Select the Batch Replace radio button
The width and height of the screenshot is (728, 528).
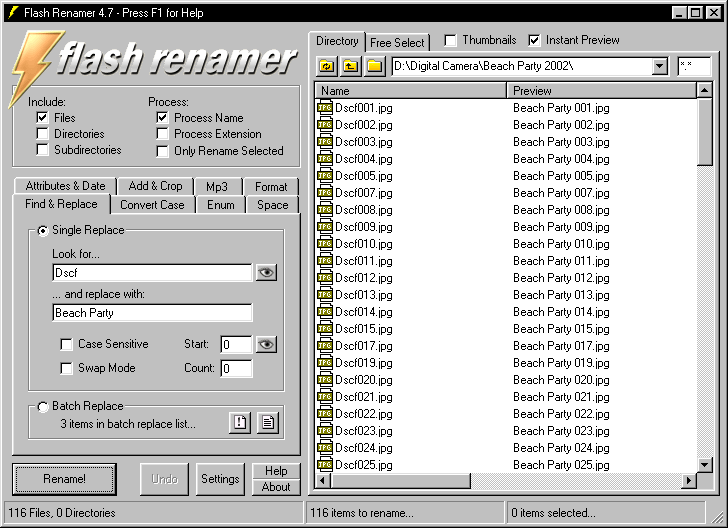click(x=43, y=407)
